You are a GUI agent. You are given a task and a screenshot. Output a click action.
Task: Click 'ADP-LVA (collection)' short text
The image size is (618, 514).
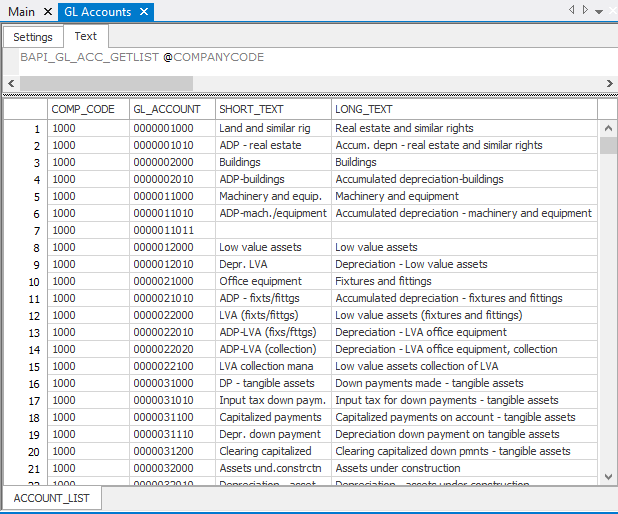[273, 349]
